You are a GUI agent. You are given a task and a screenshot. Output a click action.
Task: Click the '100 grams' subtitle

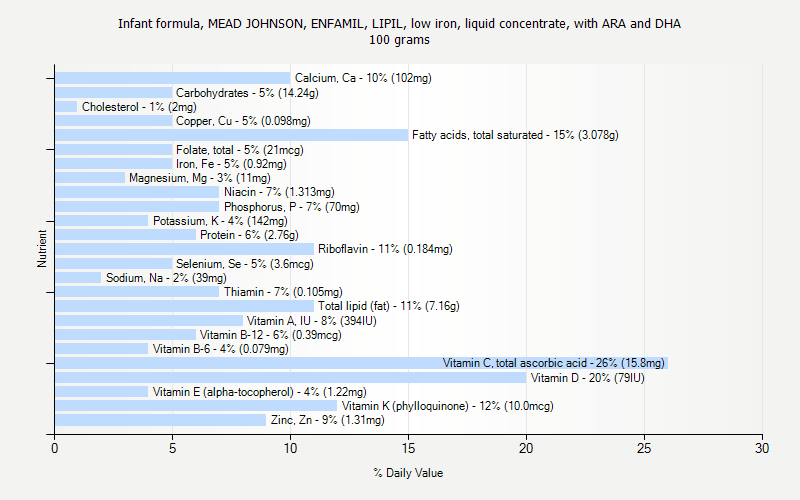399,40
